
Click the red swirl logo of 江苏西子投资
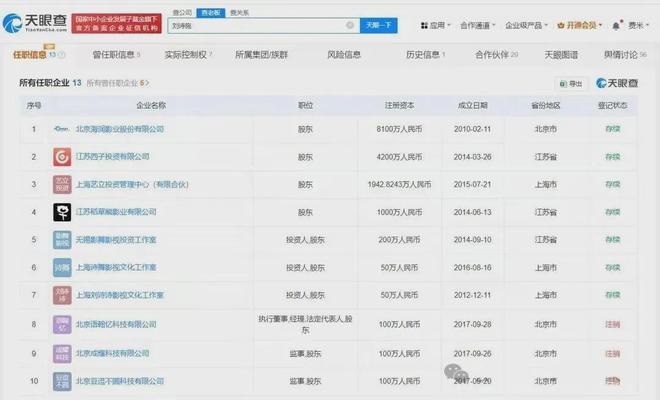[x=62, y=157]
